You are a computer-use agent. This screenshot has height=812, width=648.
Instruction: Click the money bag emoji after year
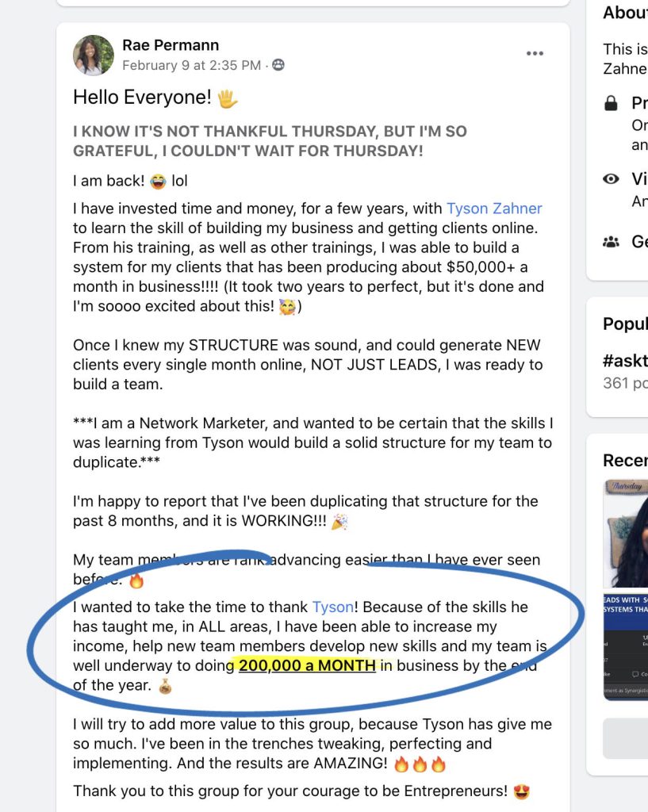pos(165,686)
